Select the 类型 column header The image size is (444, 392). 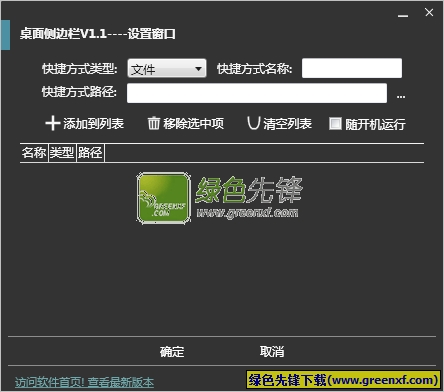(x=62, y=153)
